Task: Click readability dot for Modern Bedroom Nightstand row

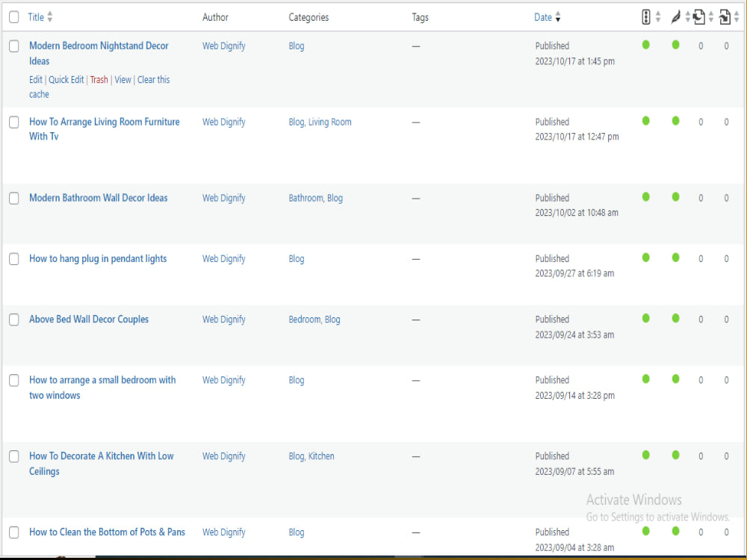Action: (675, 45)
